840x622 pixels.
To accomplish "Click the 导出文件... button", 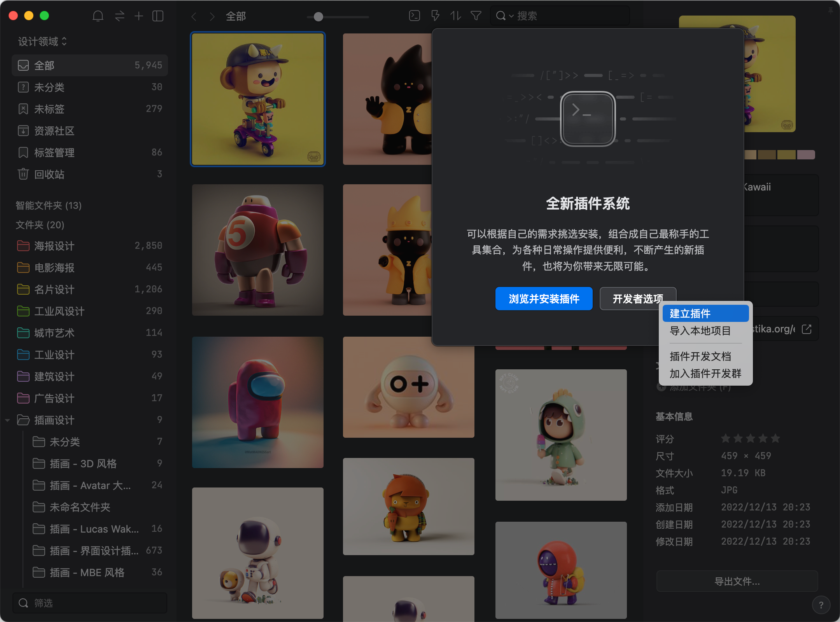I will tap(737, 581).
